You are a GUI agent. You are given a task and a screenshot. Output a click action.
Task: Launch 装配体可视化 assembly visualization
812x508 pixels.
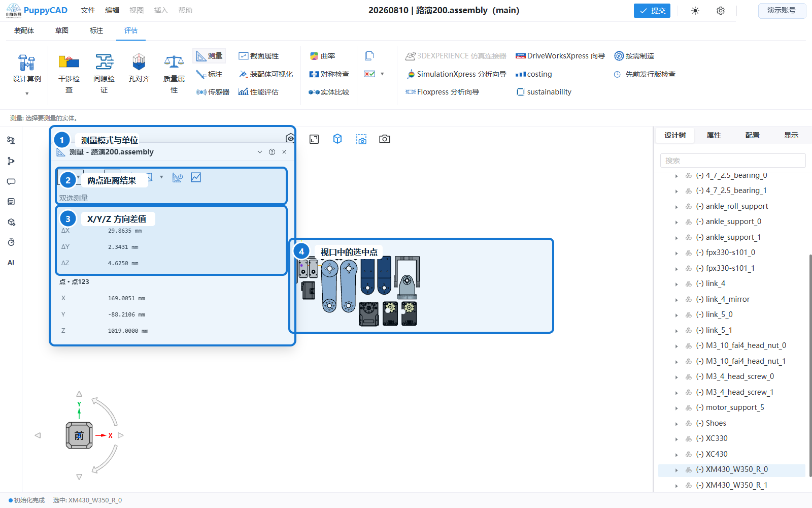[266, 74]
